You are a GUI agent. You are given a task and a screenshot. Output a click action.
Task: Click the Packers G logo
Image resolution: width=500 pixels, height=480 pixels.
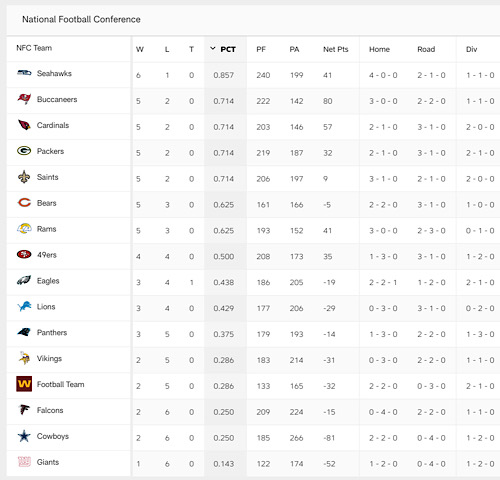click(x=24, y=151)
